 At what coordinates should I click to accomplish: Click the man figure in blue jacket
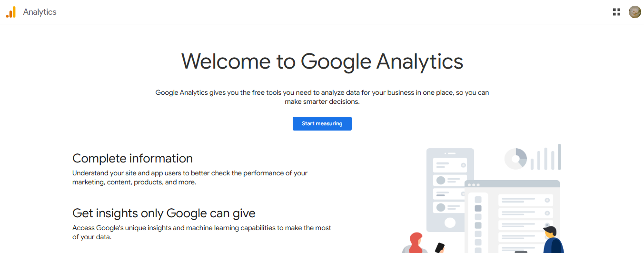point(552,240)
